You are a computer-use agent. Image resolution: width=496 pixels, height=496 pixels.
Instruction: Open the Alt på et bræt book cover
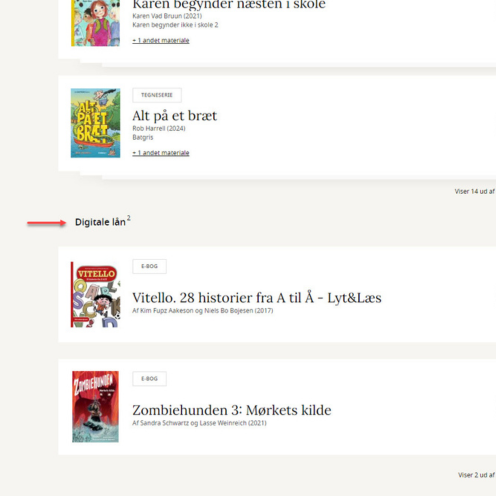point(95,123)
